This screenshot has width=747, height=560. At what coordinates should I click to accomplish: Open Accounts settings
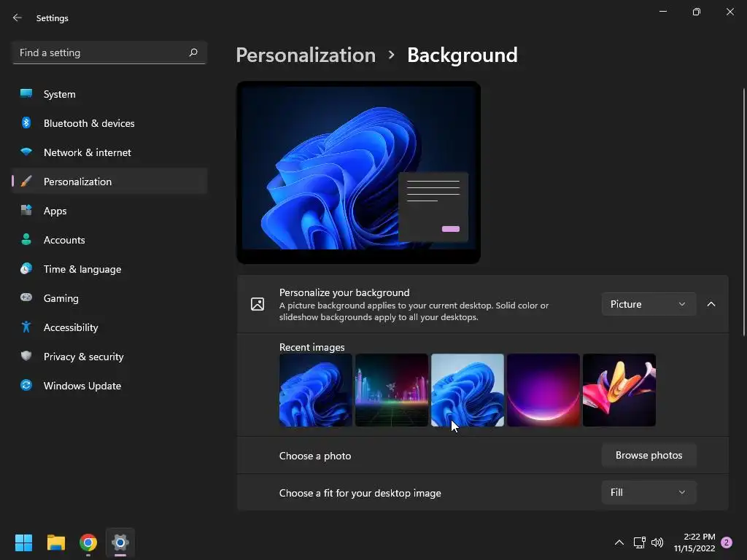click(109, 239)
